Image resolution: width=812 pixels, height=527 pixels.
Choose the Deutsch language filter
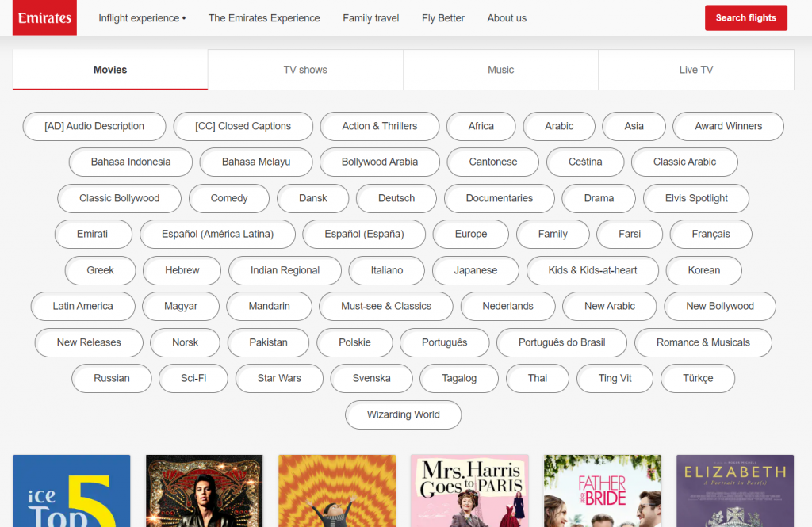[x=396, y=198]
